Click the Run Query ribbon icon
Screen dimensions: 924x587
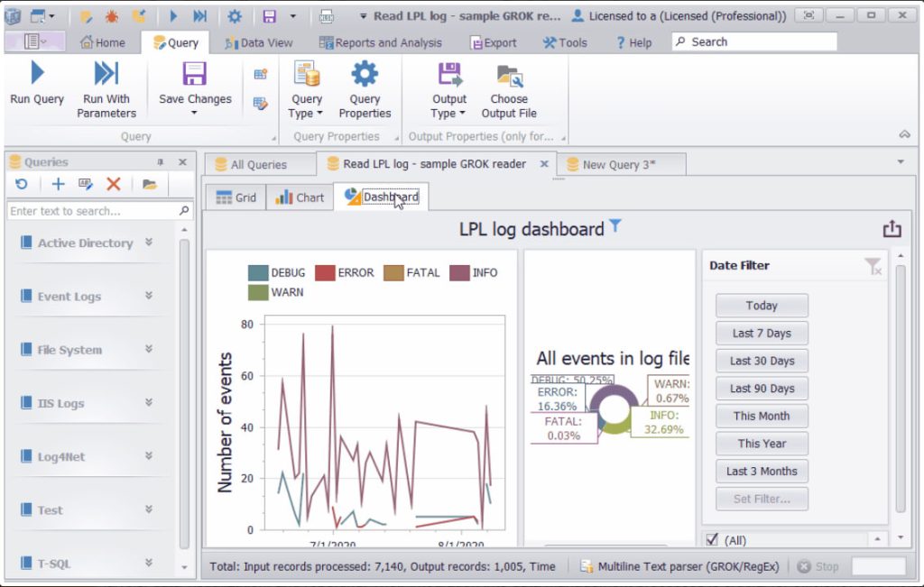point(37,75)
